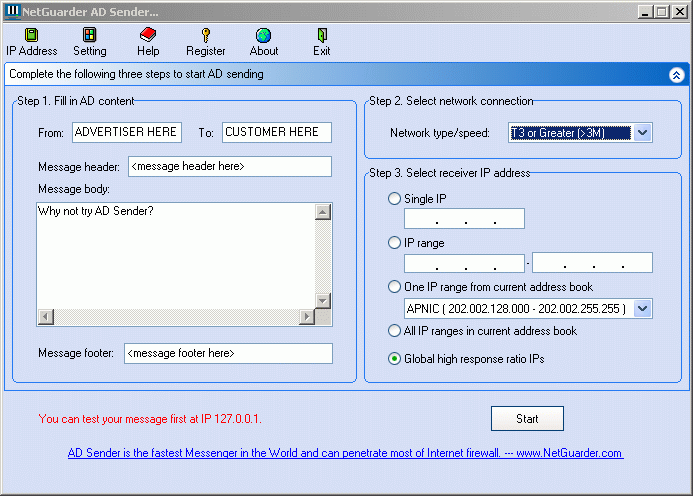
Task: Click the From field ADVERTISER HERE
Action: click(127, 132)
